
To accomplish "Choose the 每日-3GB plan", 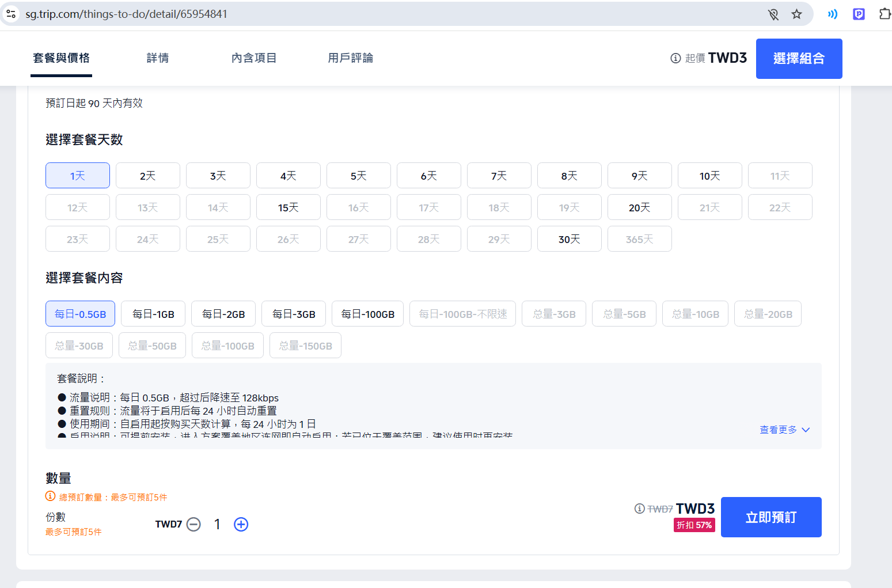I will pyautogui.click(x=294, y=314).
